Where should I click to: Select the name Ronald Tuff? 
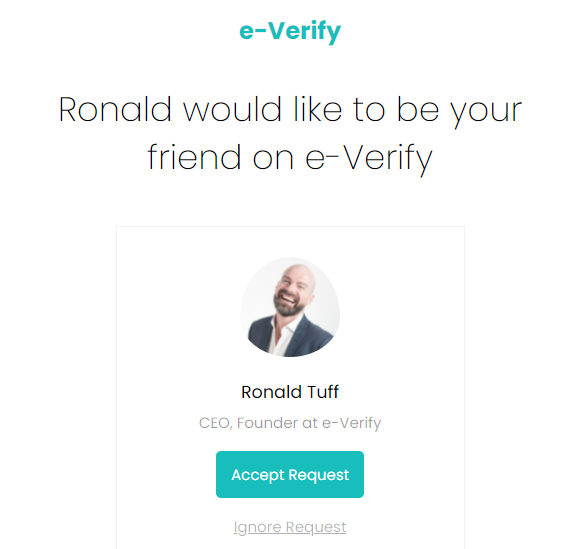(x=290, y=392)
